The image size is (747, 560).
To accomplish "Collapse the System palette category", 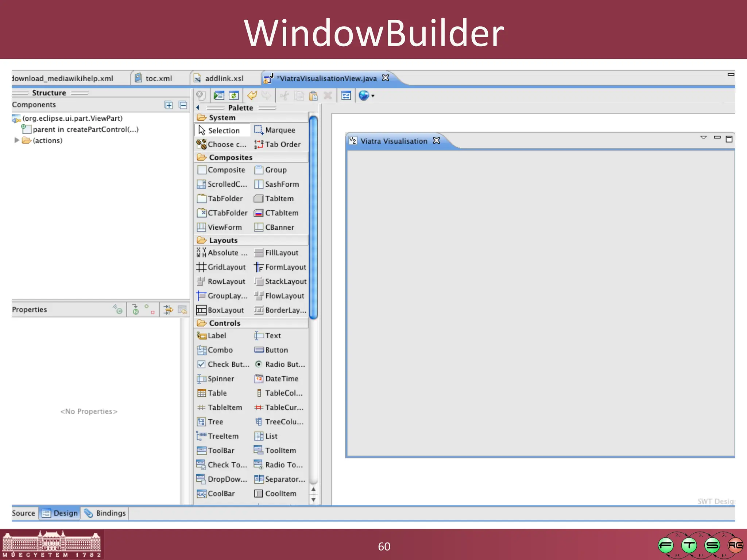I will (x=251, y=117).
